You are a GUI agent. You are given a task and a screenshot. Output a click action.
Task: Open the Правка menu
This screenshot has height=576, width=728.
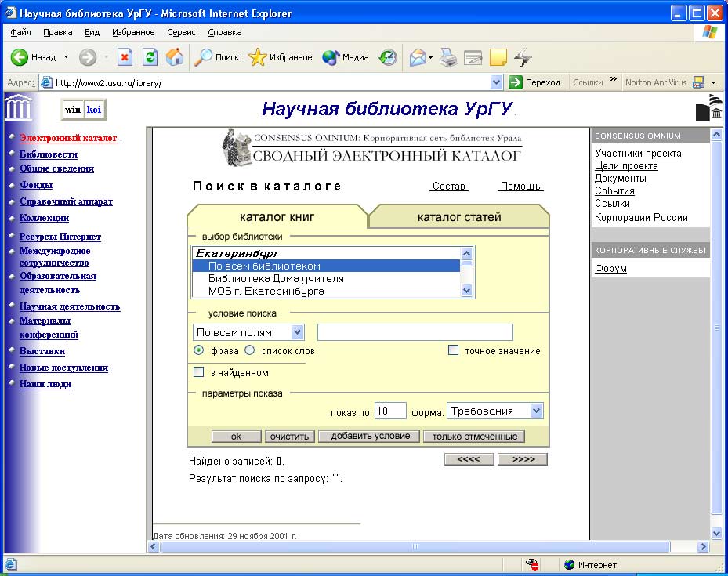[x=57, y=32]
